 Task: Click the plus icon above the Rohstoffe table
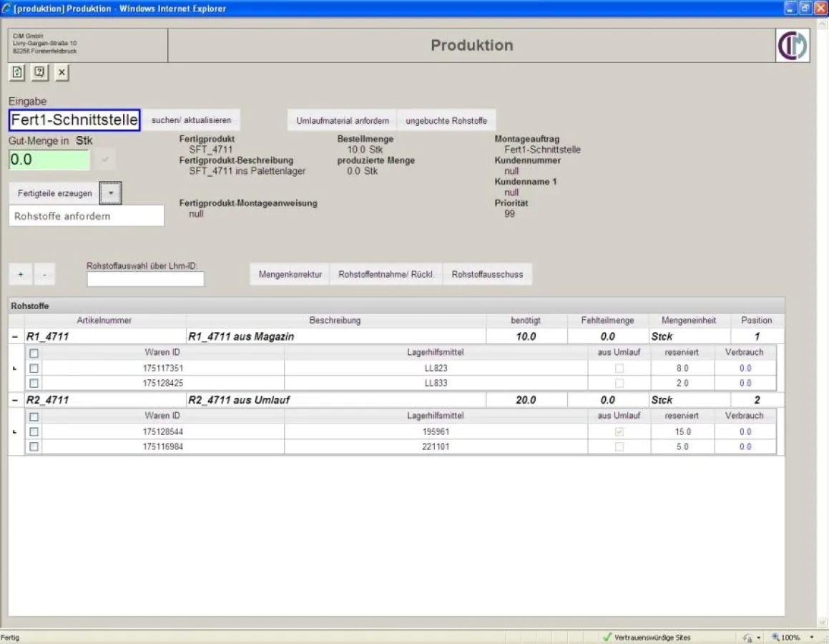click(x=20, y=274)
